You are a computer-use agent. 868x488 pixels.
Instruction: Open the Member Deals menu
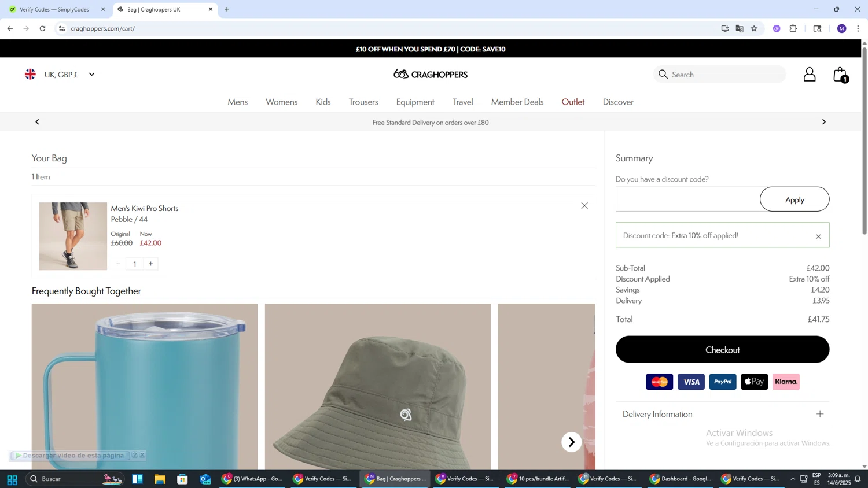coord(517,102)
